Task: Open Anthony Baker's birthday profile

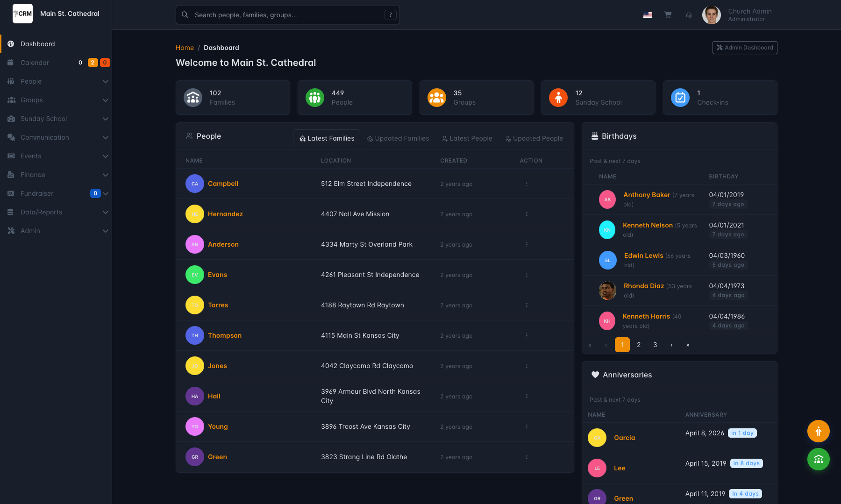Action: (647, 195)
